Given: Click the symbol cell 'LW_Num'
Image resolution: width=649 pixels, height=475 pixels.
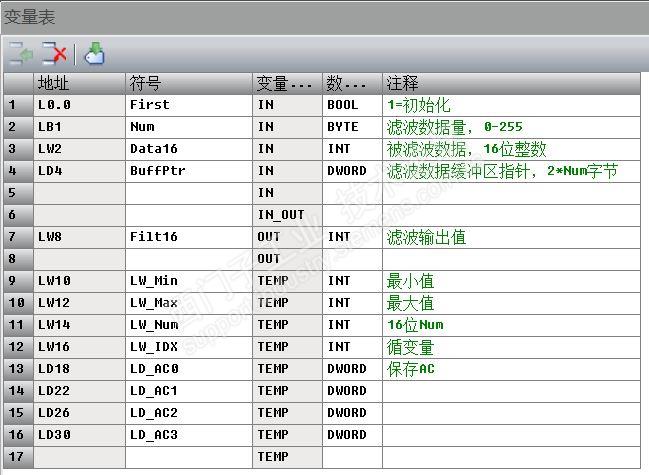Looking at the screenshot, I should [189, 325].
